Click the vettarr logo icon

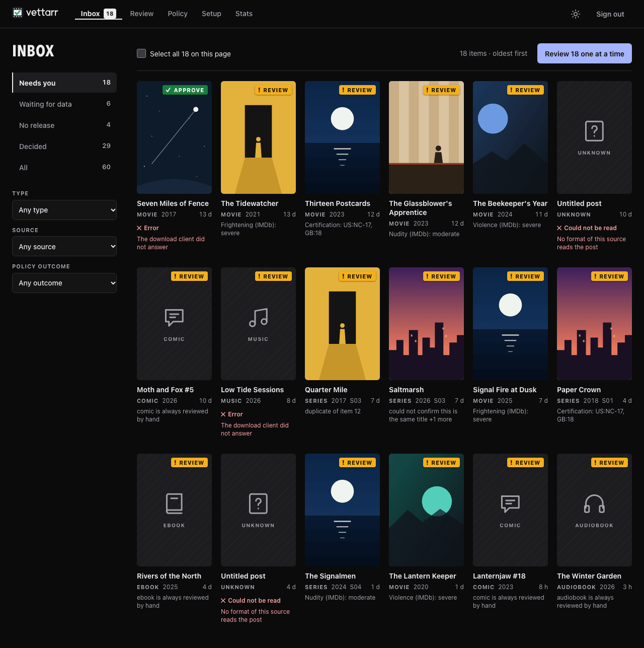(x=18, y=13)
